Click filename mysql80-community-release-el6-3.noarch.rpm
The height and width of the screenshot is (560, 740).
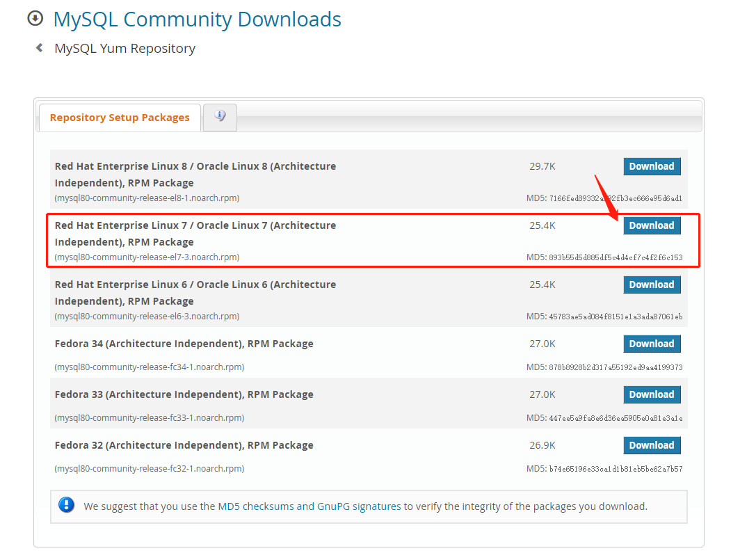tap(147, 316)
